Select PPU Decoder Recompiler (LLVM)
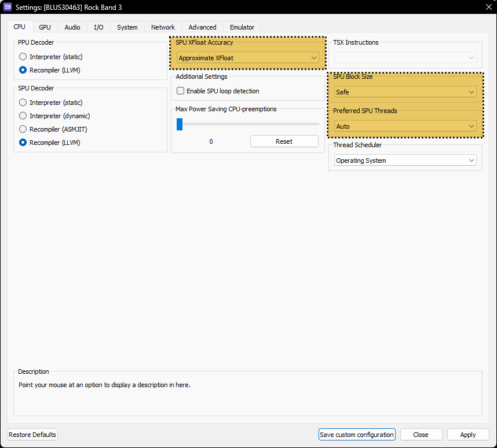This screenshot has height=448, width=497. tap(49, 70)
